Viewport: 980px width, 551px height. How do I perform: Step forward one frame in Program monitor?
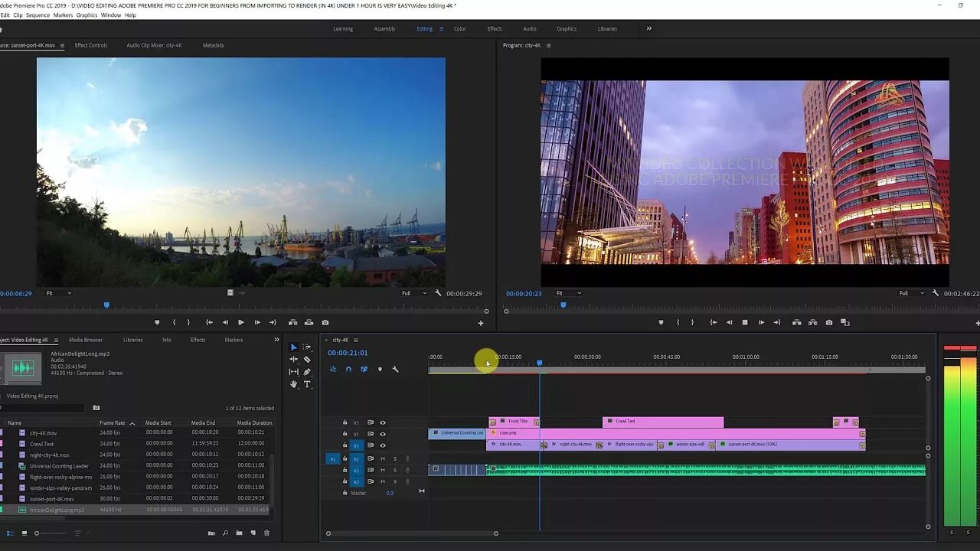pos(761,322)
